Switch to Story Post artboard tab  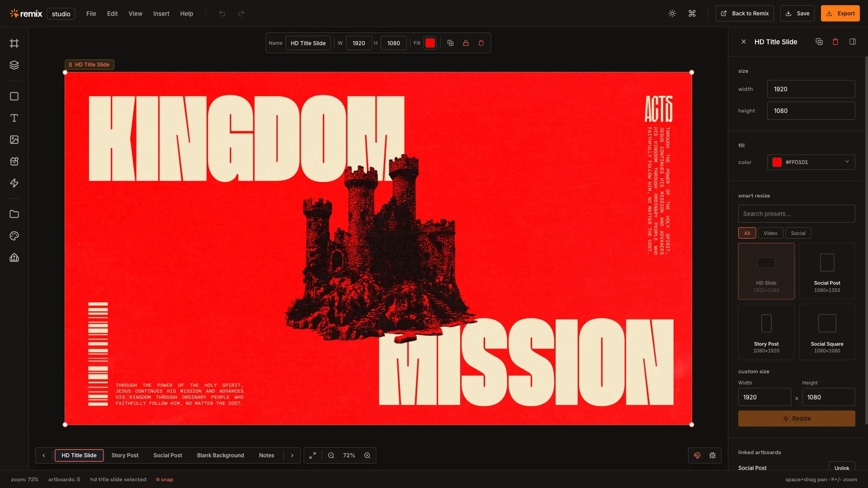click(125, 455)
